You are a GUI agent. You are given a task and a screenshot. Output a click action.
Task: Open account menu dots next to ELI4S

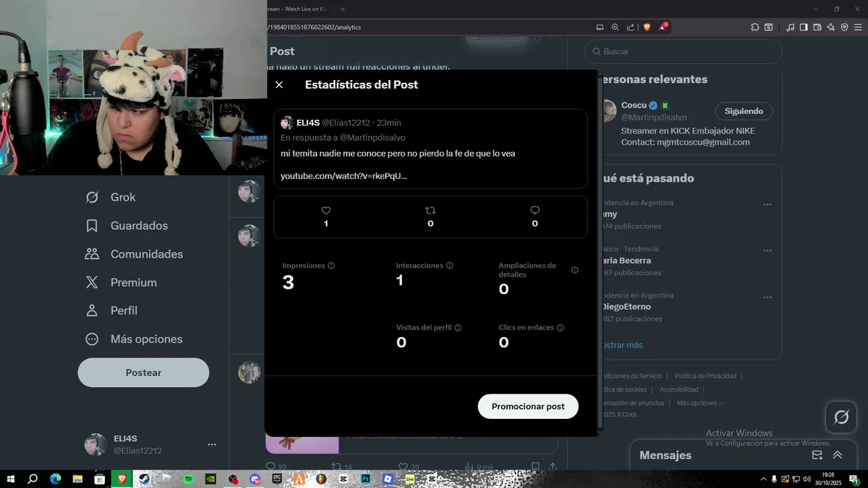coord(212,445)
